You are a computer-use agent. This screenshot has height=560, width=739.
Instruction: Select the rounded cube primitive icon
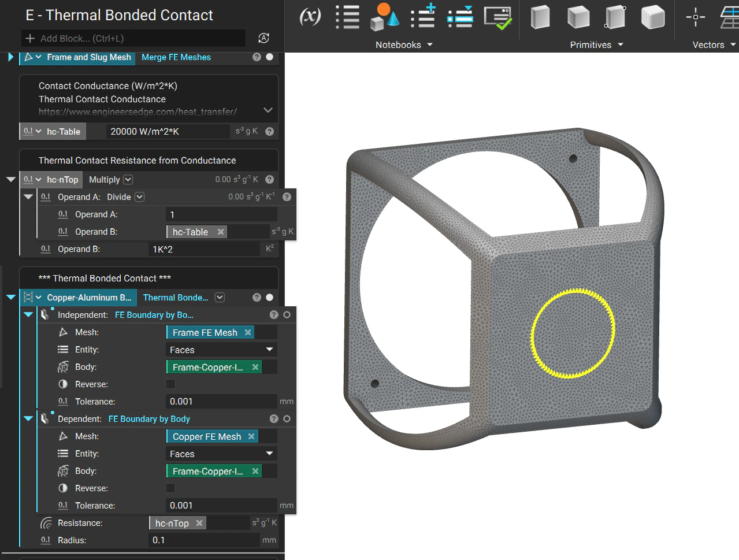click(x=652, y=18)
